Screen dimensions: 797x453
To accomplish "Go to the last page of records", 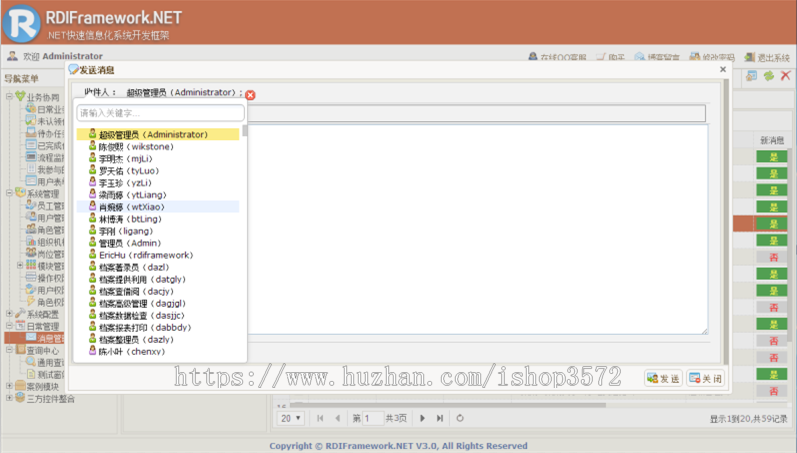I will click(x=440, y=418).
